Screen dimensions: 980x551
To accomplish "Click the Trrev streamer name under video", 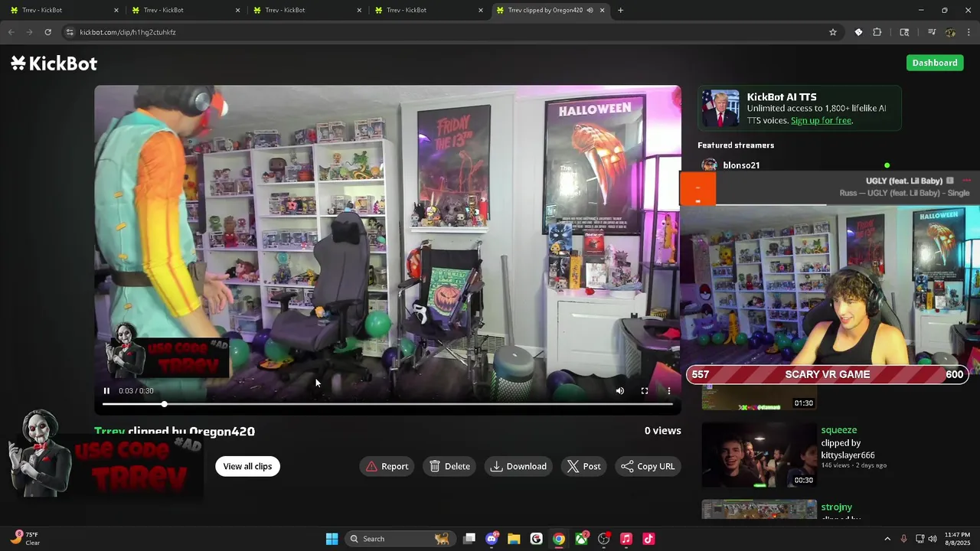I will click(x=109, y=432).
